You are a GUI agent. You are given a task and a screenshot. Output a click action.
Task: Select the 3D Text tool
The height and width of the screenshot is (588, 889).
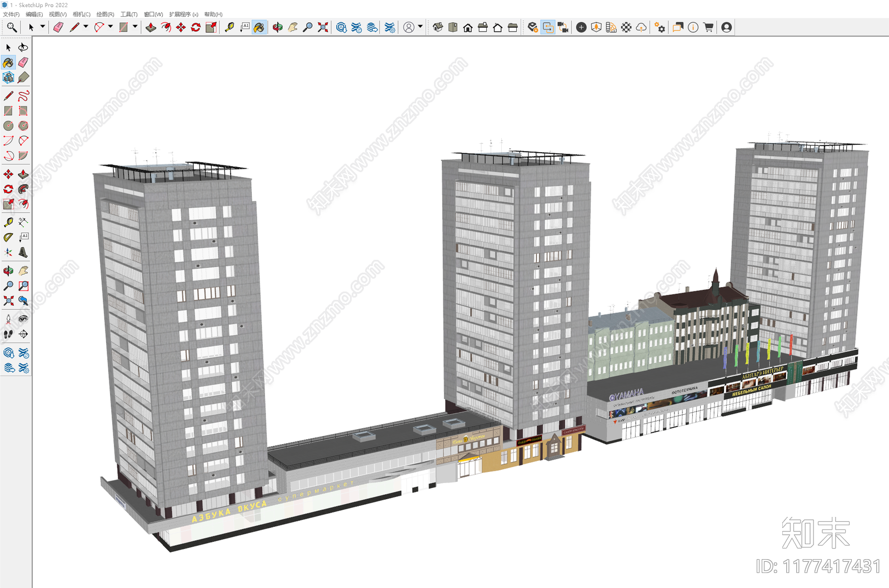23,253
